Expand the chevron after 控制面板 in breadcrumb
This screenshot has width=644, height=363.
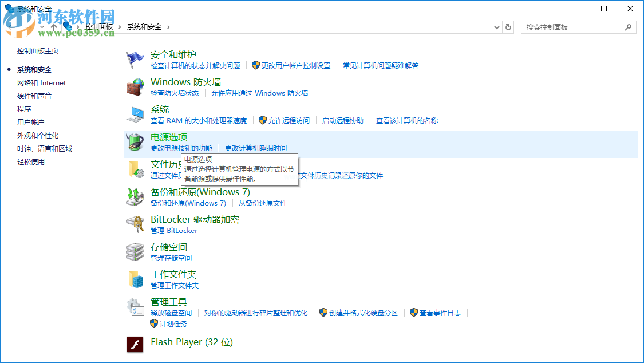[120, 27]
